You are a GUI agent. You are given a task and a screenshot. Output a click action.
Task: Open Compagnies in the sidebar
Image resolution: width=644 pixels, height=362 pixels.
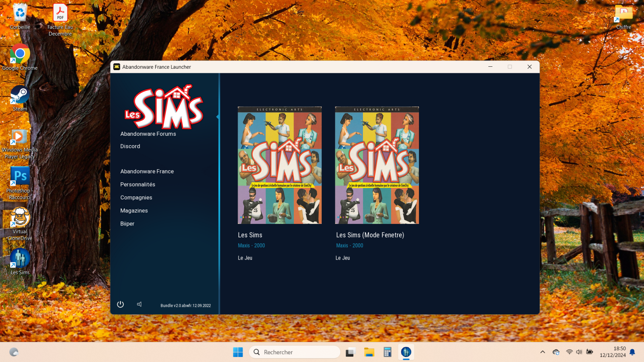pyautogui.click(x=136, y=197)
